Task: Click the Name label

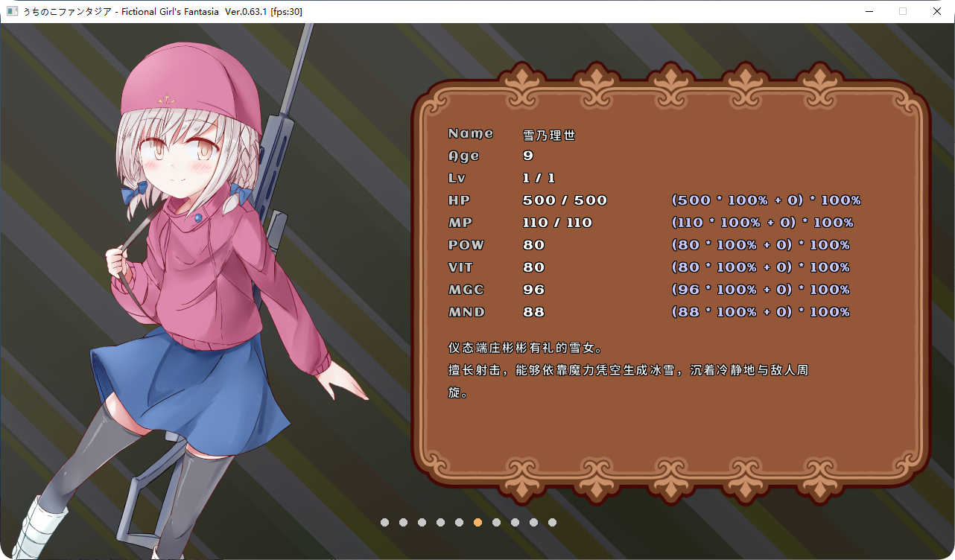Action: point(471,133)
